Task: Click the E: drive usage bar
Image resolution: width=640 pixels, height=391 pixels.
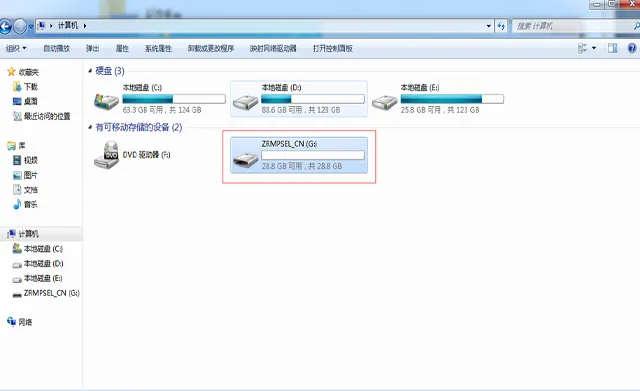Action: pos(452,99)
